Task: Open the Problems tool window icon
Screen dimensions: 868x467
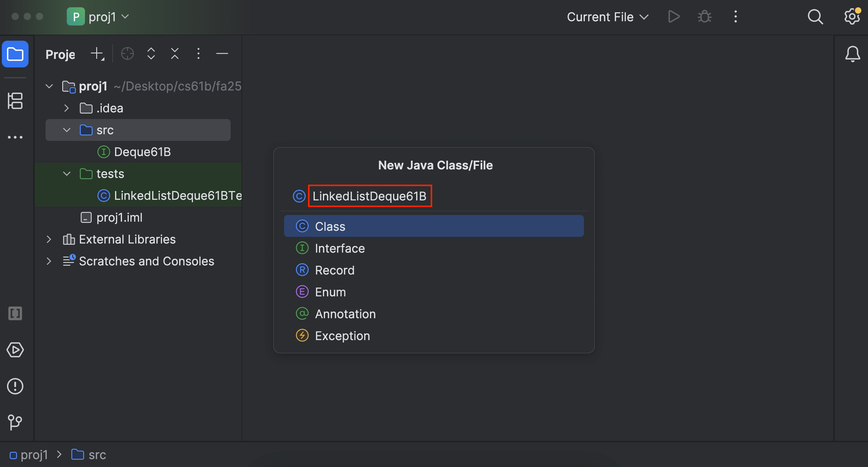Action: (x=15, y=387)
